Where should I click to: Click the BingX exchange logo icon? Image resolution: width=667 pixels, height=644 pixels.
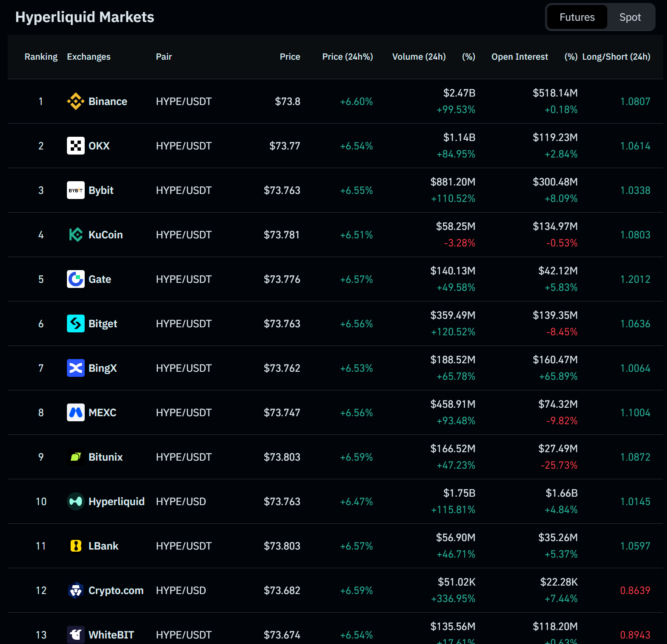click(76, 368)
